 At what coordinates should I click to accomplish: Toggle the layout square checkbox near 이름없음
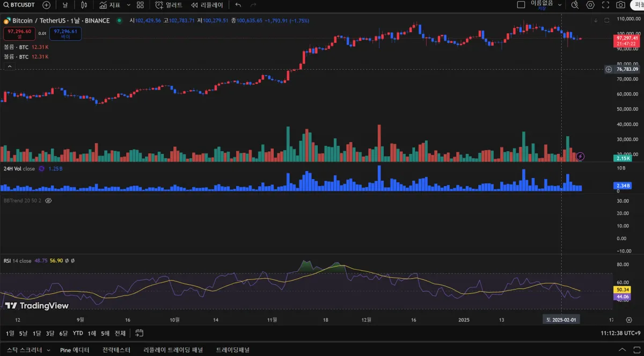pyautogui.click(x=521, y=5)
